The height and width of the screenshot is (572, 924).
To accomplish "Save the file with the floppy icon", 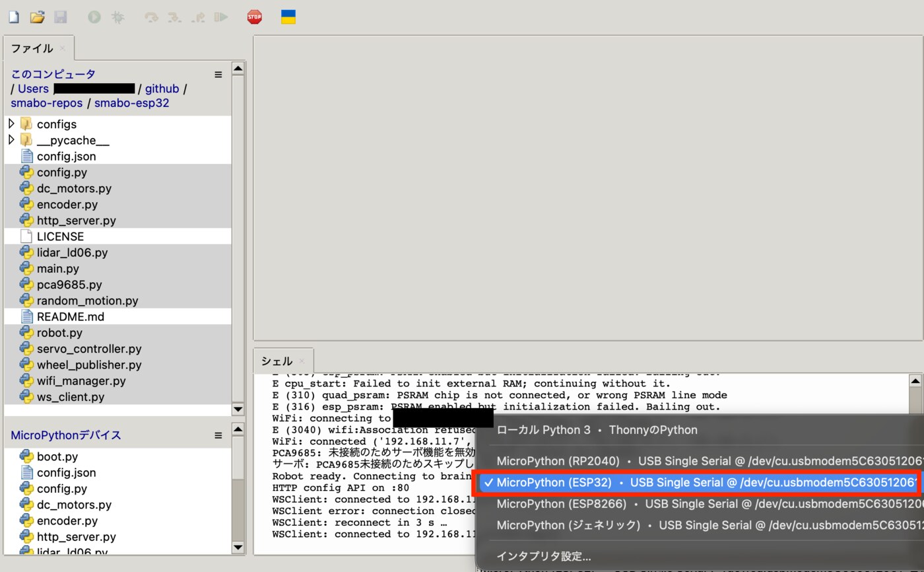I will tap(61, 17).
